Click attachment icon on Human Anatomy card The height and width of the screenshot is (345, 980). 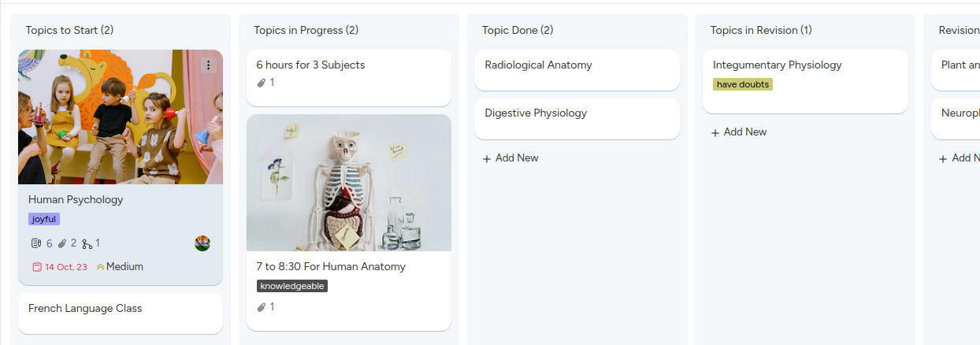262,306
